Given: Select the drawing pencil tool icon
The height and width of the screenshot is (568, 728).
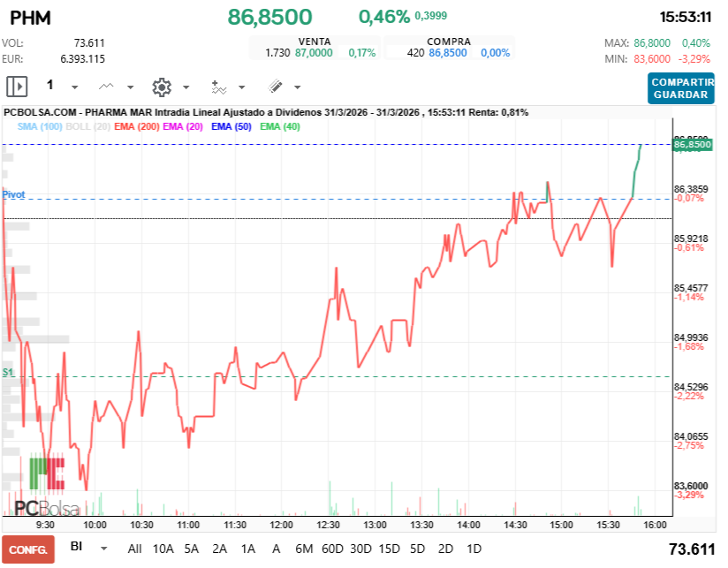Looking at the screenshot, I should (x=275, y=87).
